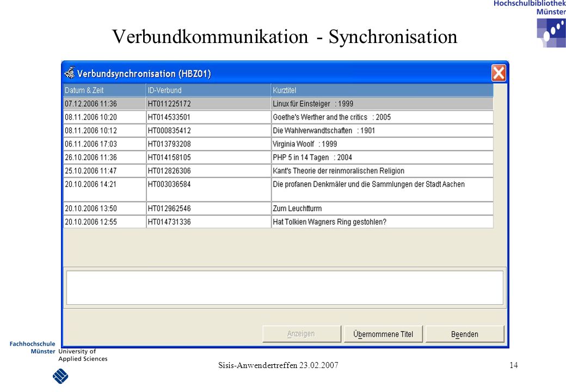Sort by the Datum & Zeit column header
This screenshot has height=392, width=566.
[x=104, y=90]
